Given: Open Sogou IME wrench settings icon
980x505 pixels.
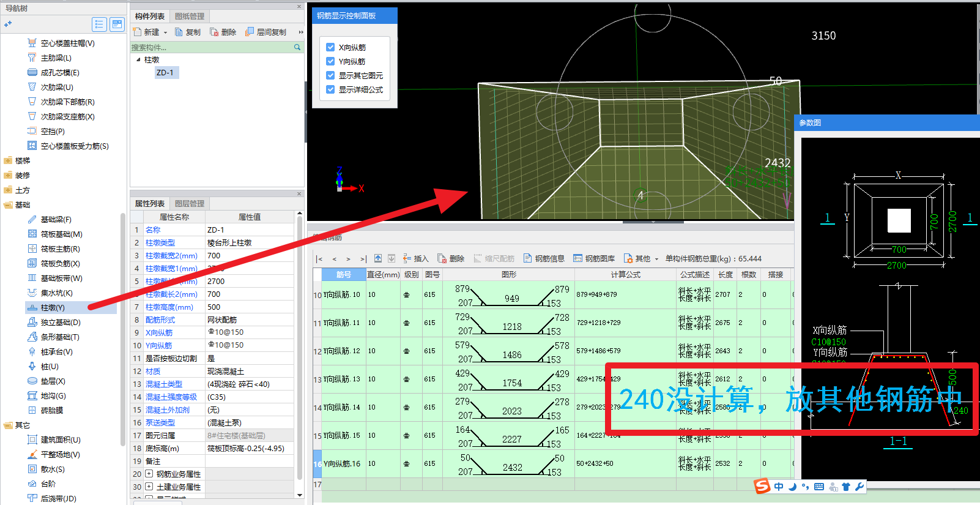Looking at the screenshot, I should click(859, 487).
